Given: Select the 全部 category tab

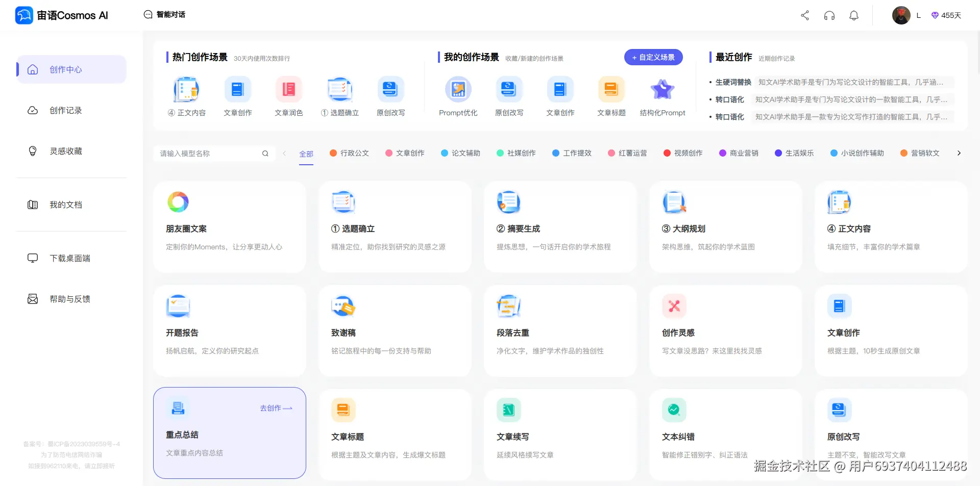Looking at the screenshot, I should tap(306, 154).
